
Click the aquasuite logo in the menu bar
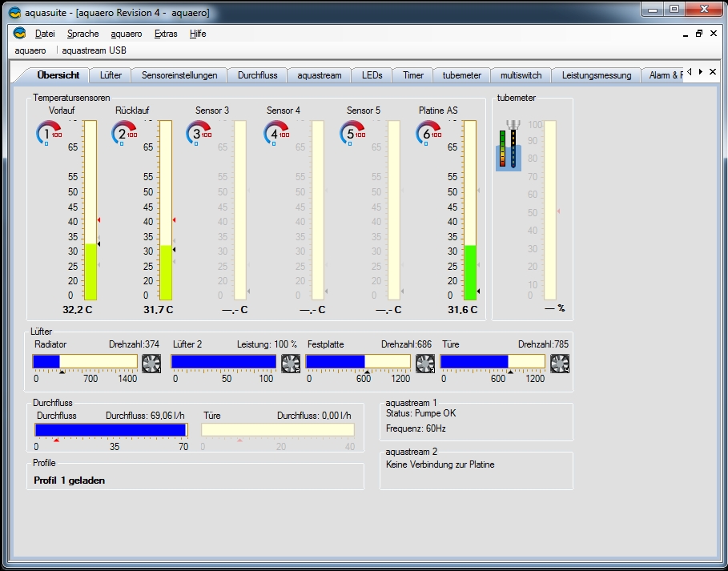pyautogui.click(x=19, y=34)
